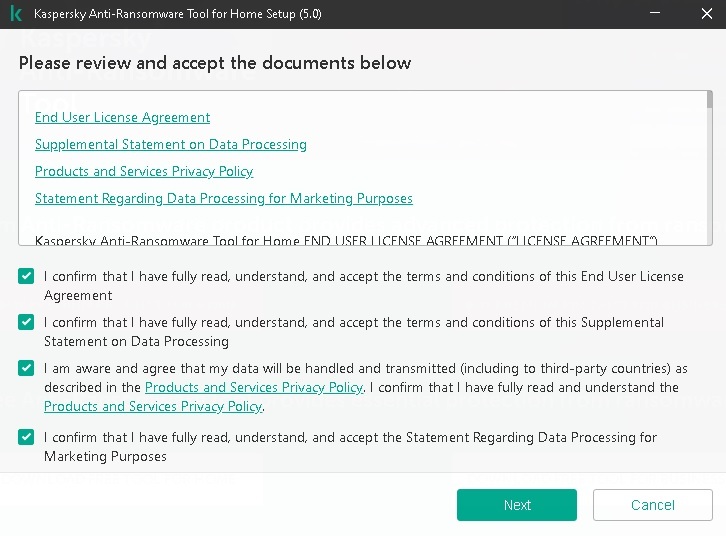Click the document box scrollbar thumb

(x=709, y=100)
